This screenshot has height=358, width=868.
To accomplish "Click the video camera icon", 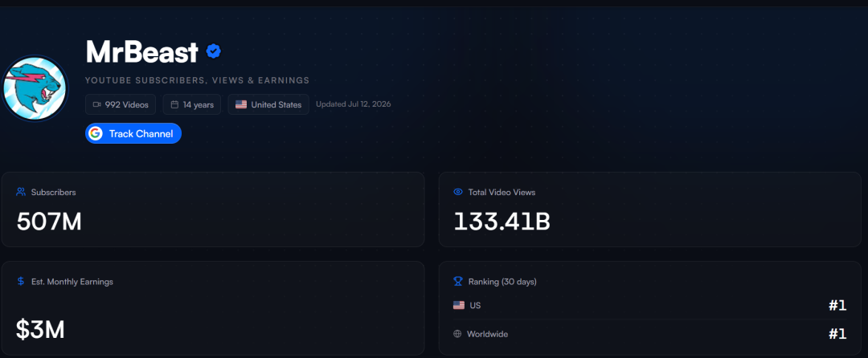I will tap(97, 104).
